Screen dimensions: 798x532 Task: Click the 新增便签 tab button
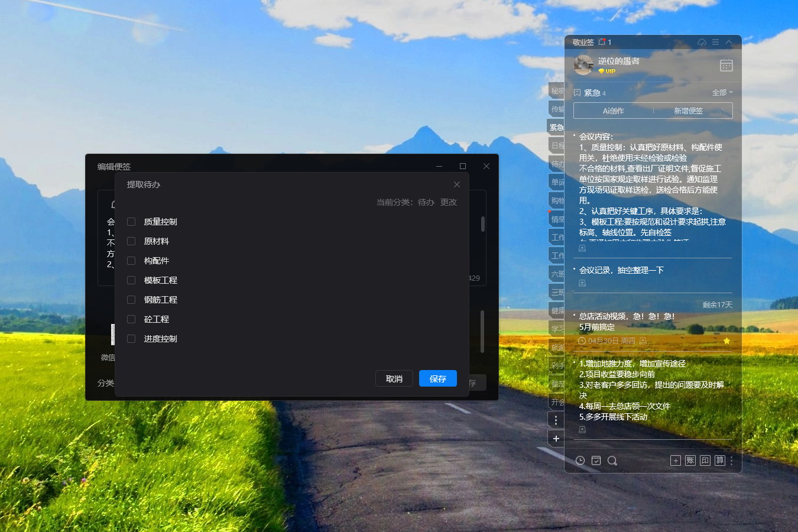[688, 111]
